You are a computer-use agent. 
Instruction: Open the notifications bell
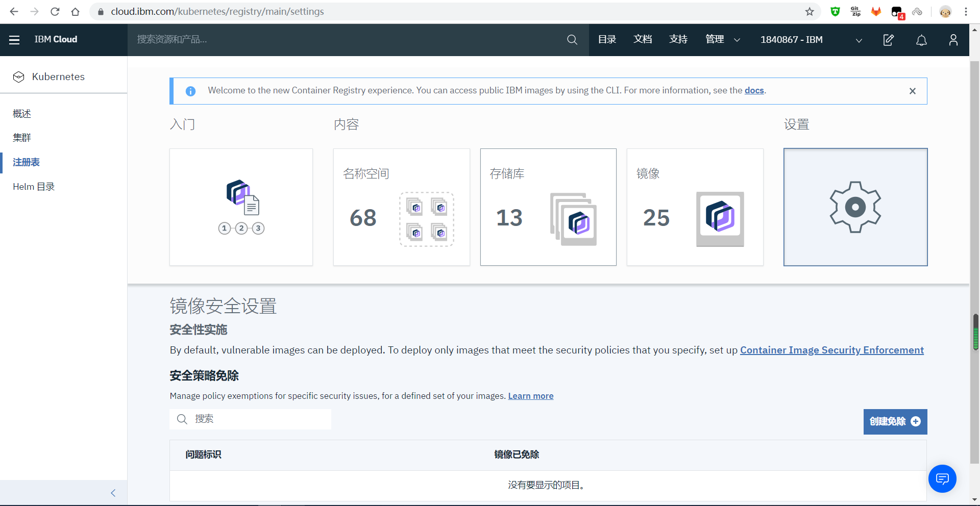pyautogui.click(x=921, y=40)
